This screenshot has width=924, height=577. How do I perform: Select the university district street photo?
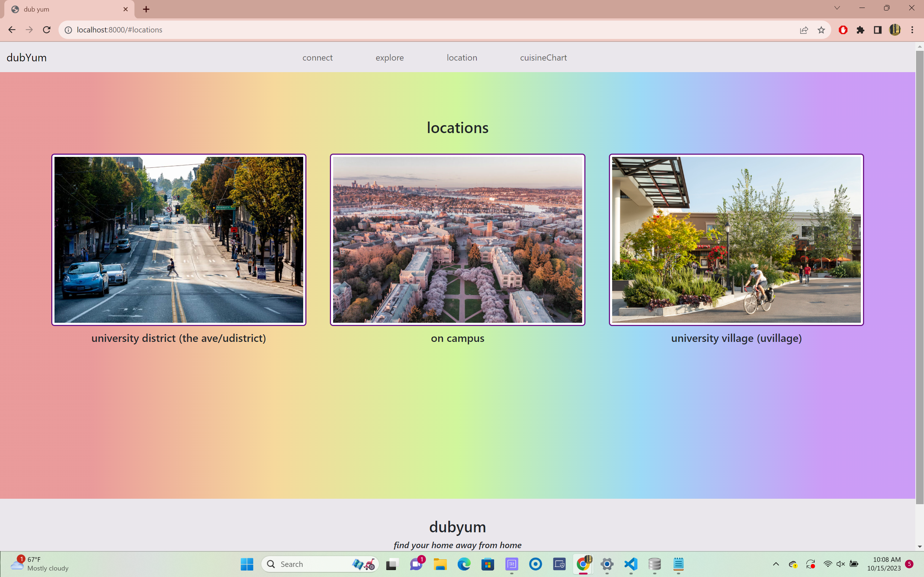(x=179, y=240)
